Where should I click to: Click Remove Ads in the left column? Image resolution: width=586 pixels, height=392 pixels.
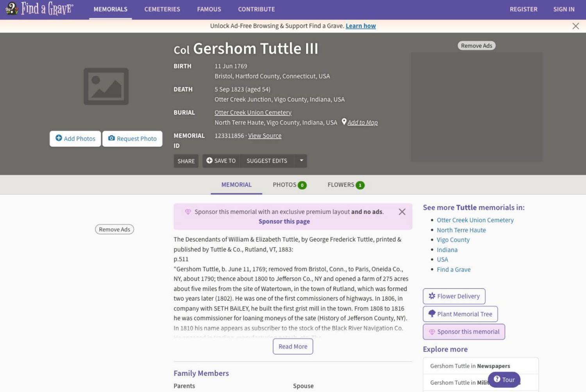[x=114, y=229]
